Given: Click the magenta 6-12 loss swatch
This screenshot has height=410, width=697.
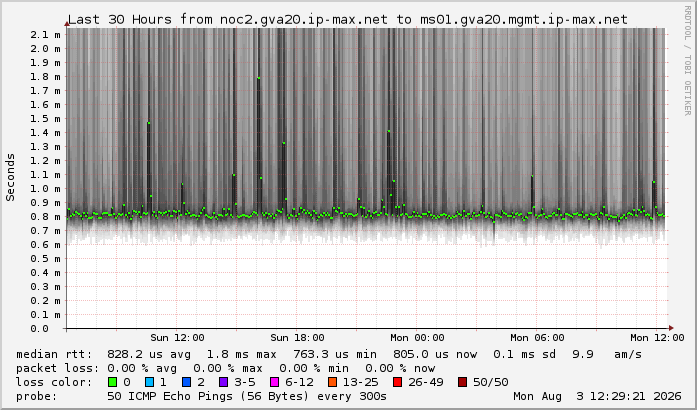Looking at the screenshot, I should 274,382.
